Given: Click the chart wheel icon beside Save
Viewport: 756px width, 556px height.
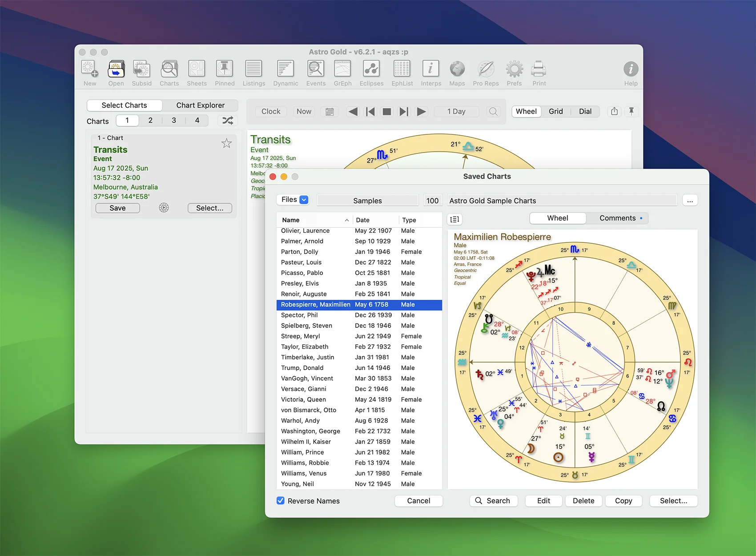Looking at the screenshot, I should (164, 208).
